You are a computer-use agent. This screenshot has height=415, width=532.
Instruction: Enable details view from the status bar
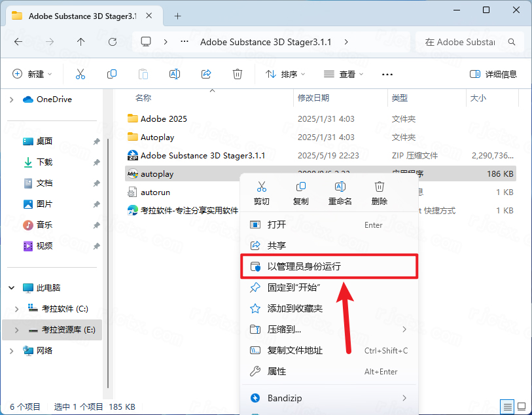pyautogui.click(x=506, y=406)
